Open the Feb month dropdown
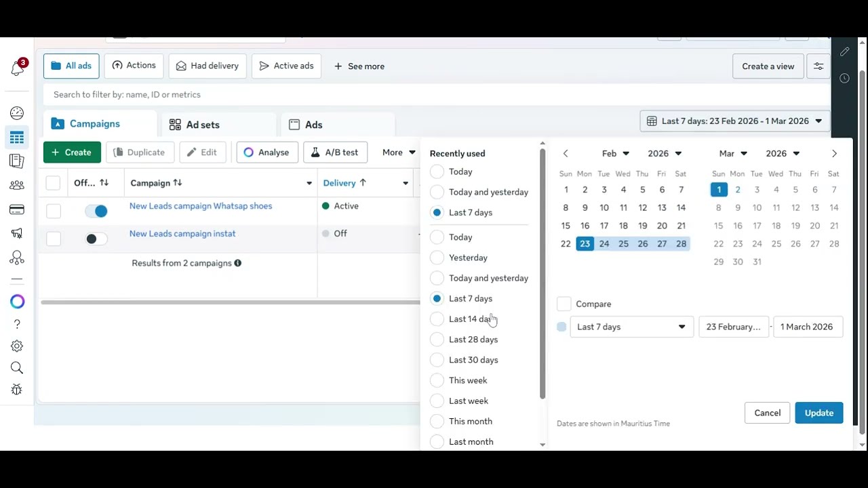868x488 pixels. click(x=615, y=154)
